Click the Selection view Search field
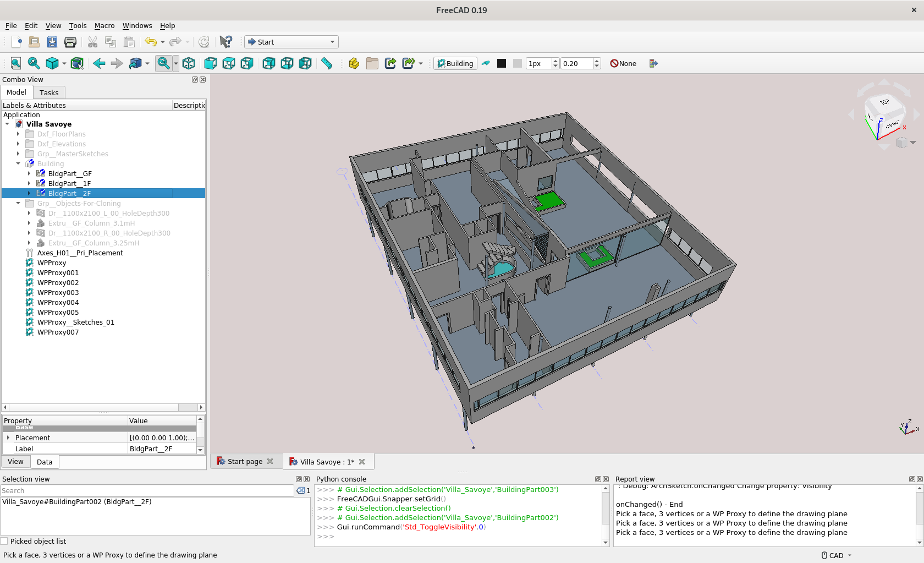Image resolution: width=924 pixels, height=563 pixels. [147, 490]
